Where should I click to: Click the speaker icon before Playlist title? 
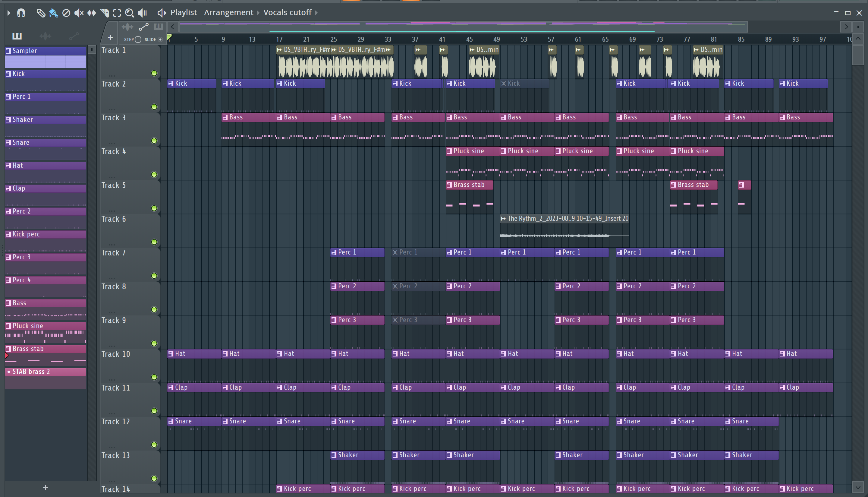point(162,13)
